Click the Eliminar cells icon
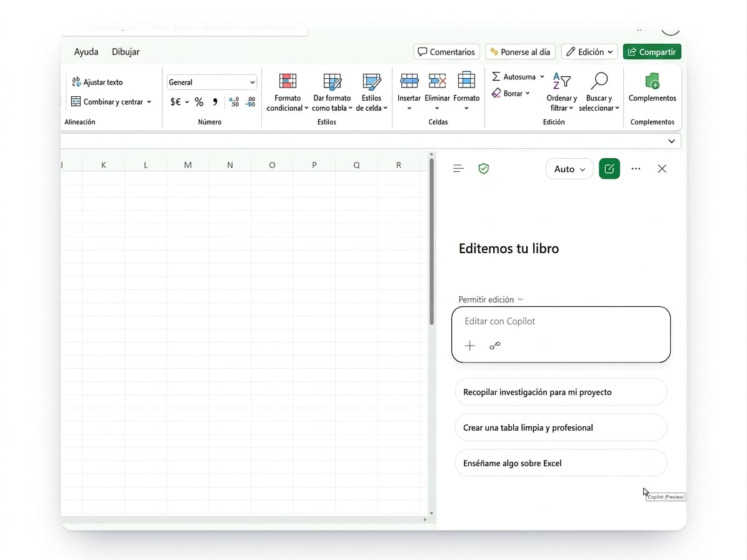Viewport: 747px width, 560px height. point(438,81)
